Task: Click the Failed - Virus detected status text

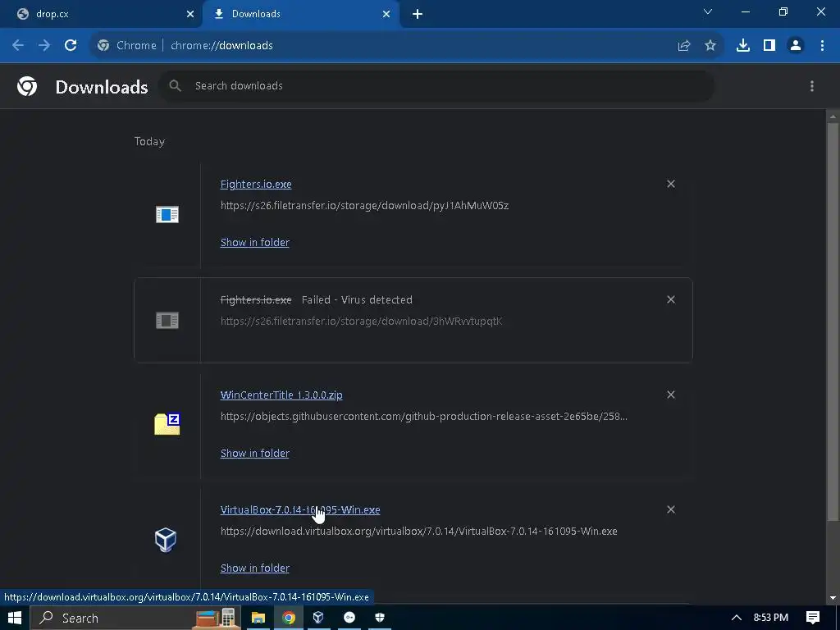Action: pos(357,299)
